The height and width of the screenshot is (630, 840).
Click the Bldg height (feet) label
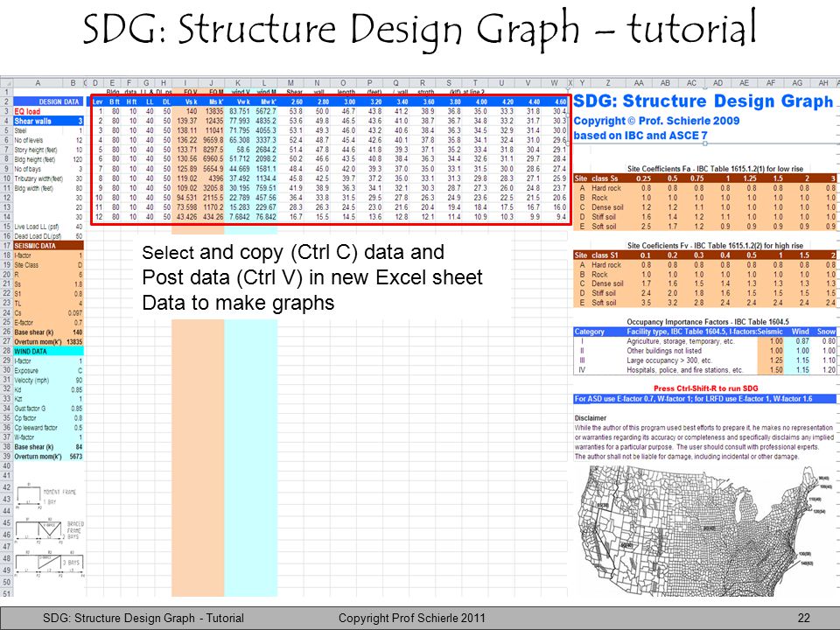click(x=35, y=159)
